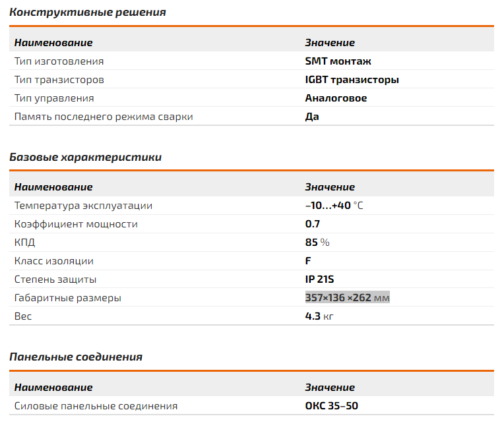Screen dimensions: 504x439
Task: Click the 'ОКС 35–50' connector value
Action: pos(331,406)
